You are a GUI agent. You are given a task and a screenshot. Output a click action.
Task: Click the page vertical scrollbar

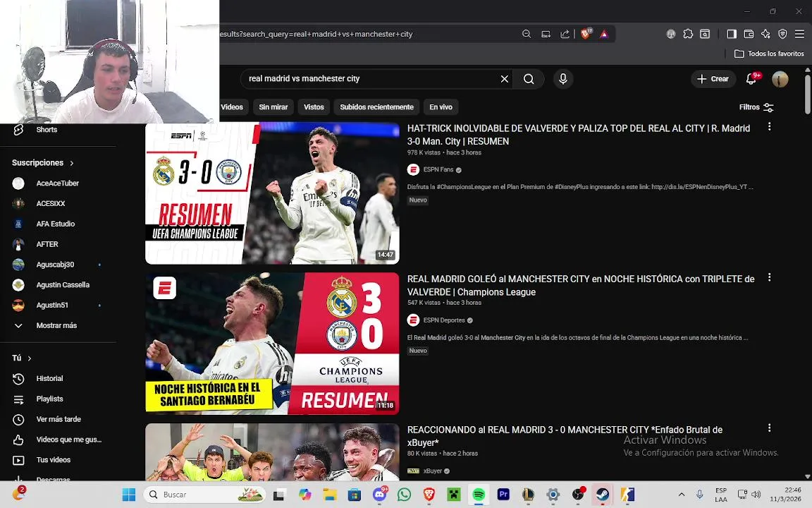pos(808,95)
